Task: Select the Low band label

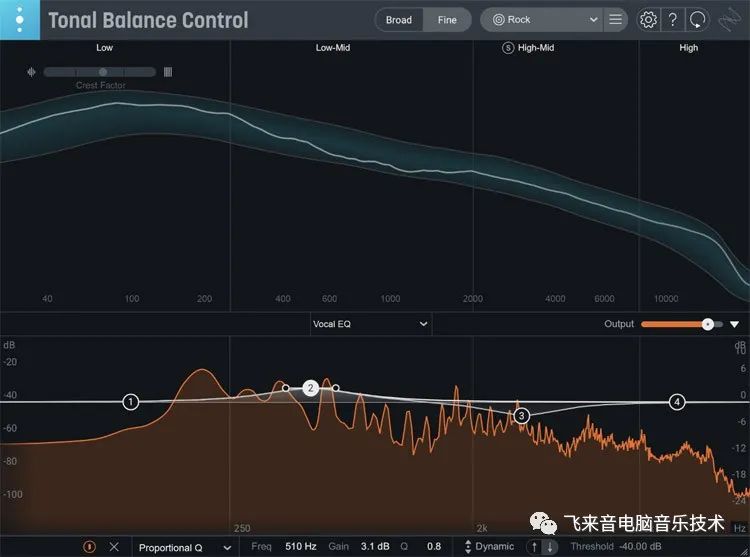Action: point(104,48)
